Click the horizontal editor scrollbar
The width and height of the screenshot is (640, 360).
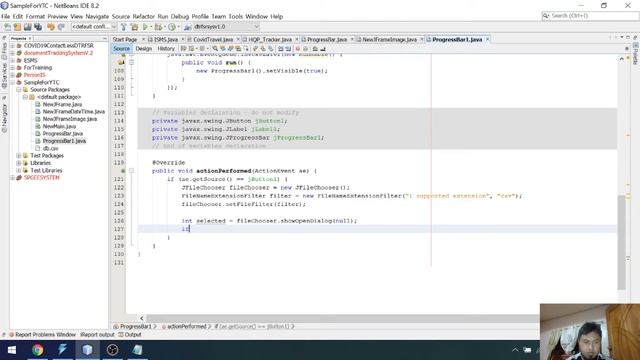(x=342, y=318)
